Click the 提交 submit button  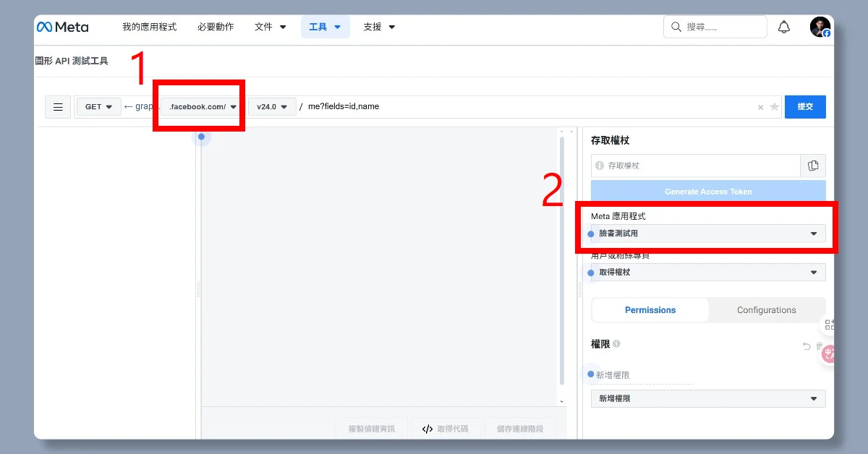click(x=805, y=107)
